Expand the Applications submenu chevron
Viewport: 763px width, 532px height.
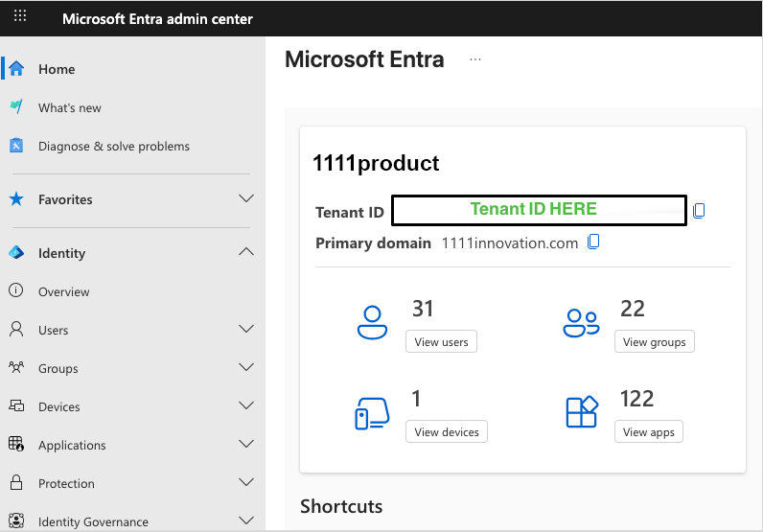click(246, 444)
